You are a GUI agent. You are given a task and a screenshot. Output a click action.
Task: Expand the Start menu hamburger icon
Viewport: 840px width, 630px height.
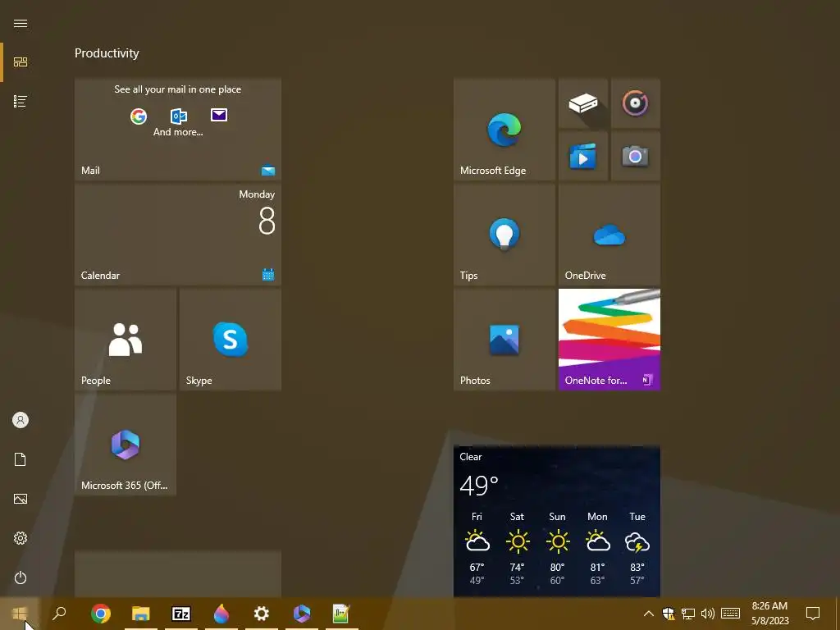[21, 23]
